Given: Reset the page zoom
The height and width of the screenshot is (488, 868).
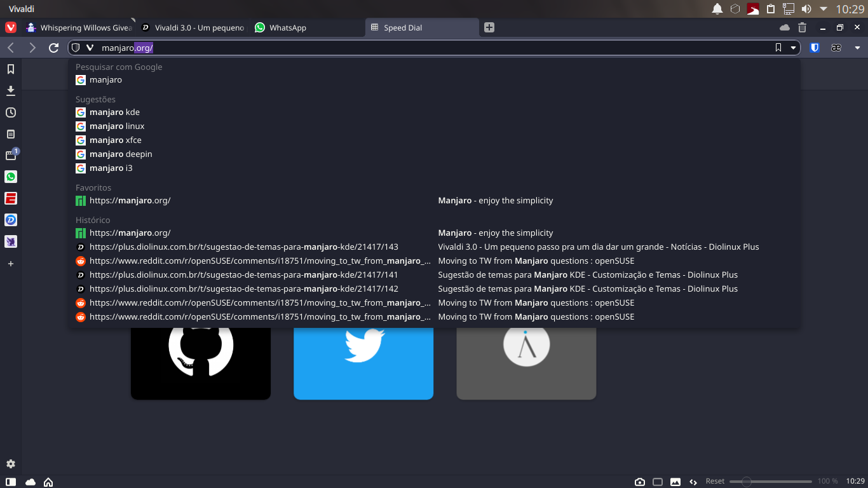Looking at the screenshot, I should point(715,482).
